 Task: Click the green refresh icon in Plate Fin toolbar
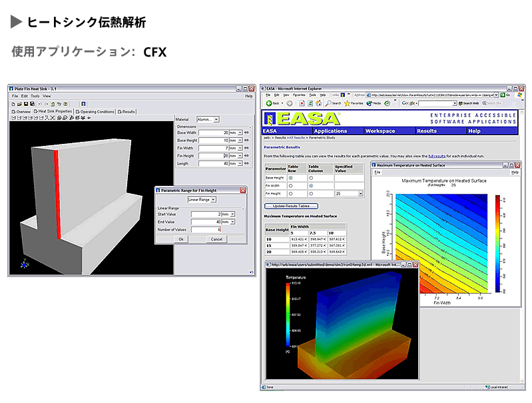pos(53,104)
